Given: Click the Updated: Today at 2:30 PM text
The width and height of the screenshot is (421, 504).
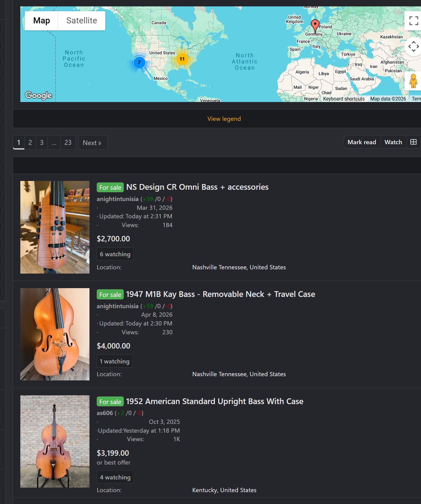Looking at the screenshot, I should 136,323.
